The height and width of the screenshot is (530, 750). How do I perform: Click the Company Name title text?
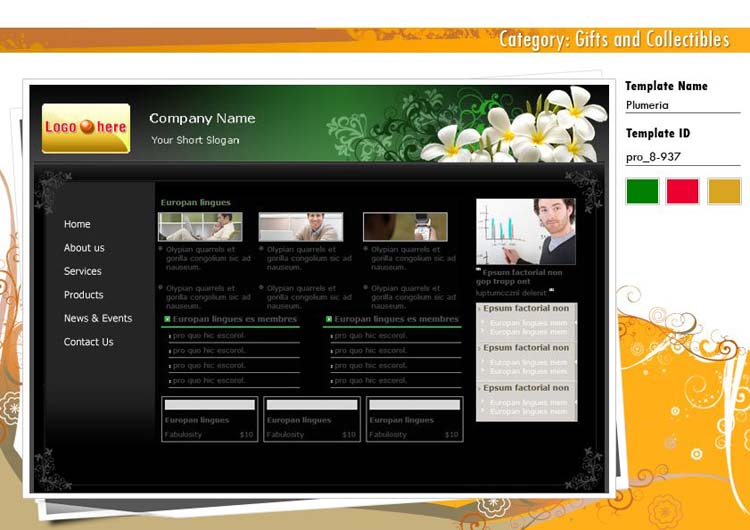point(202,118)
